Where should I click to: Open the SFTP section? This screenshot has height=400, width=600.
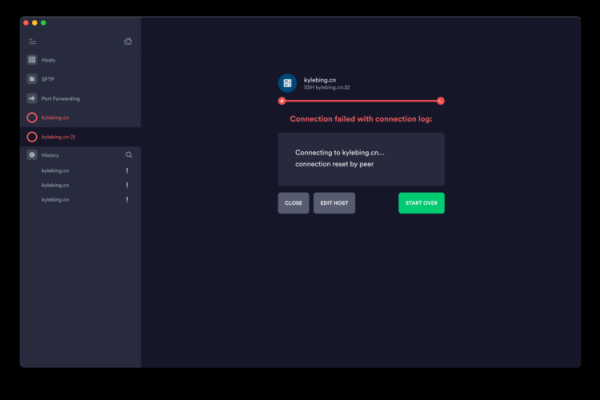80,79
